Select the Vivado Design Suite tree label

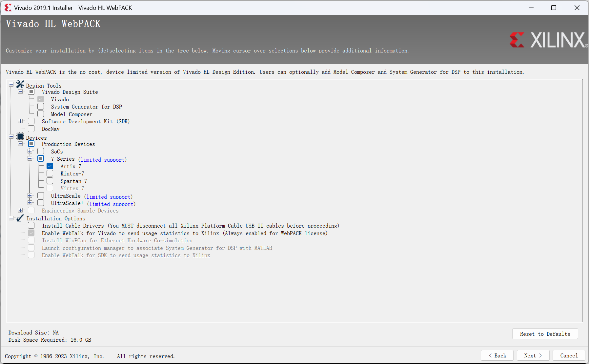coord(70,92)
